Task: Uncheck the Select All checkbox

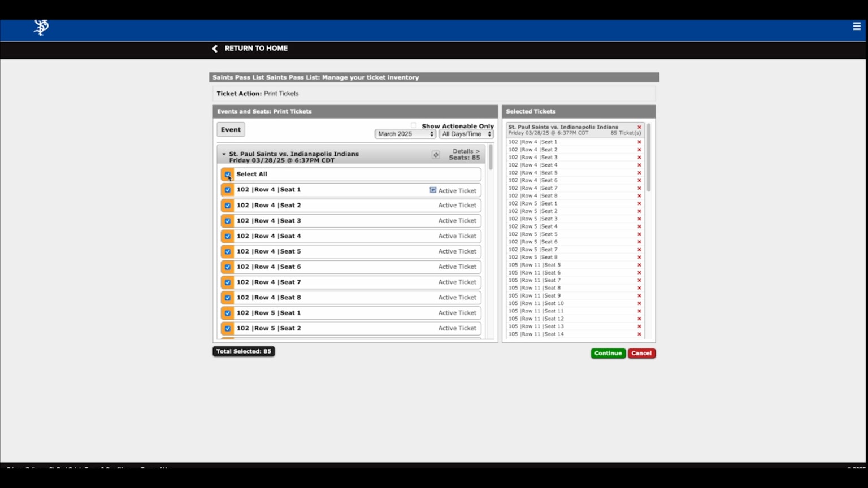Action: pyautogui.click(x=228, y=175)
